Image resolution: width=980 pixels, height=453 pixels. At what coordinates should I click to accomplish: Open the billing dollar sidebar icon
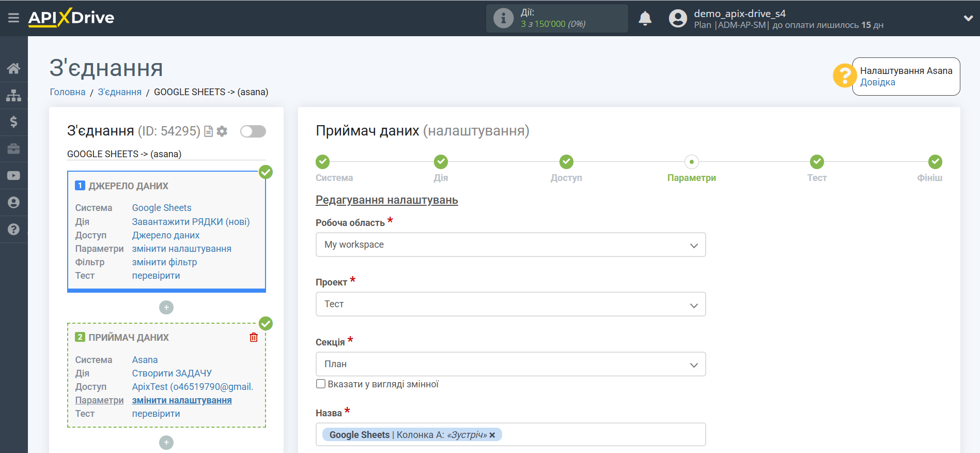[14, 122]
